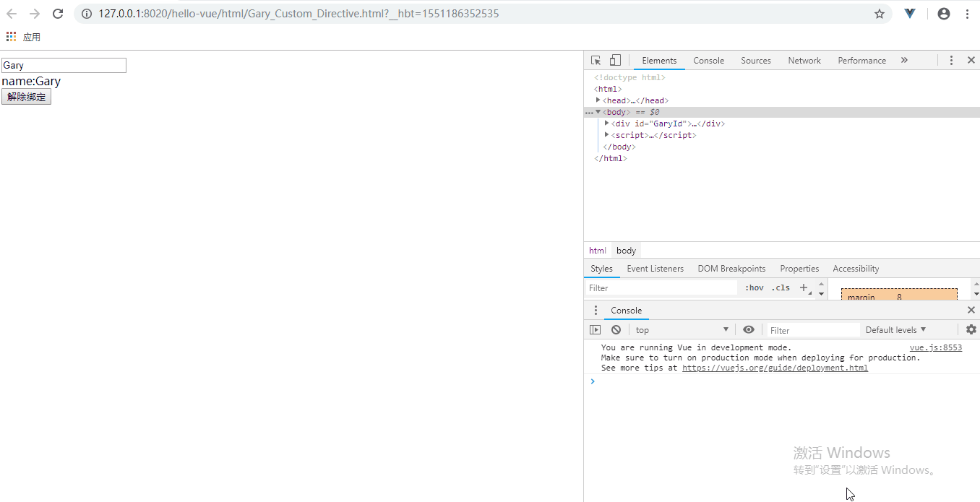Image resolution: width=980 pixels, height=502 pixels.
Task: Open the DOM Breakpoints pane tab
Action: (x=731, y=269)
